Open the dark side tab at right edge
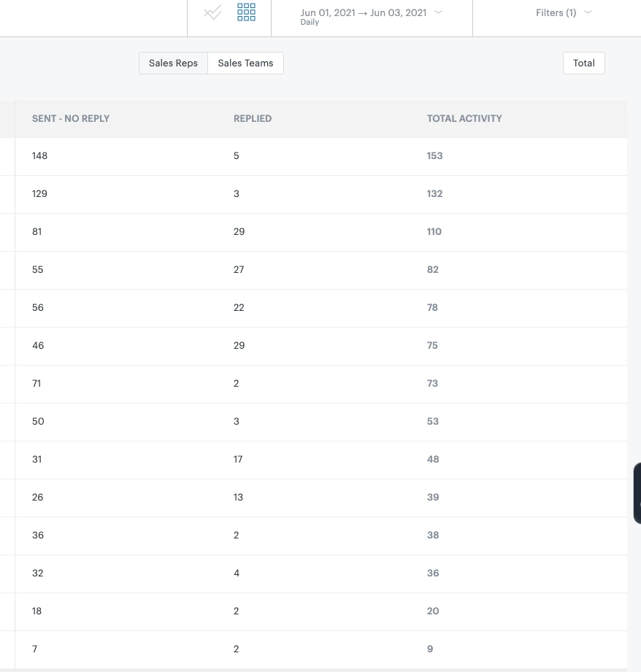This screenshot has width=641, height=672. [x=637, y=493]
